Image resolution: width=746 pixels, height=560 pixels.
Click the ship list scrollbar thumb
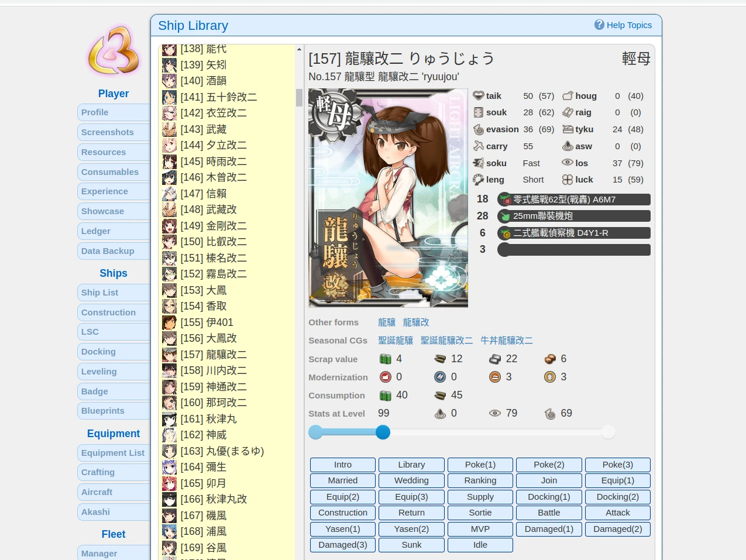point(299,98)
